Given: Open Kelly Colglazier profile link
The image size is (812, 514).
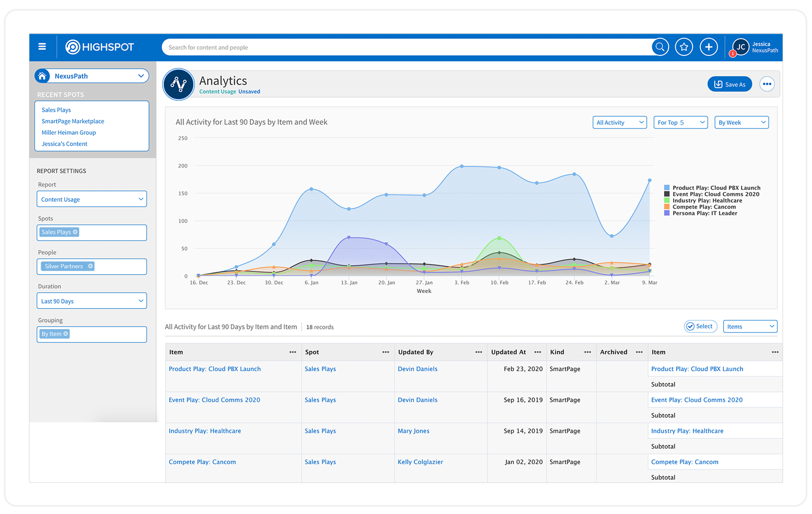Looking at the screenshot, I should point(420,462).
